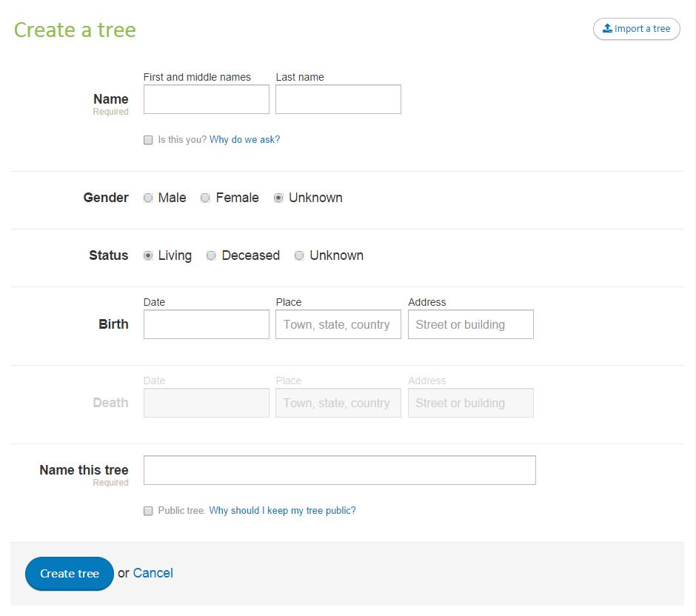The height and width of the screenshot is (616, 696).
Task: Select Male gender radio button
Action: coord(148,198)
